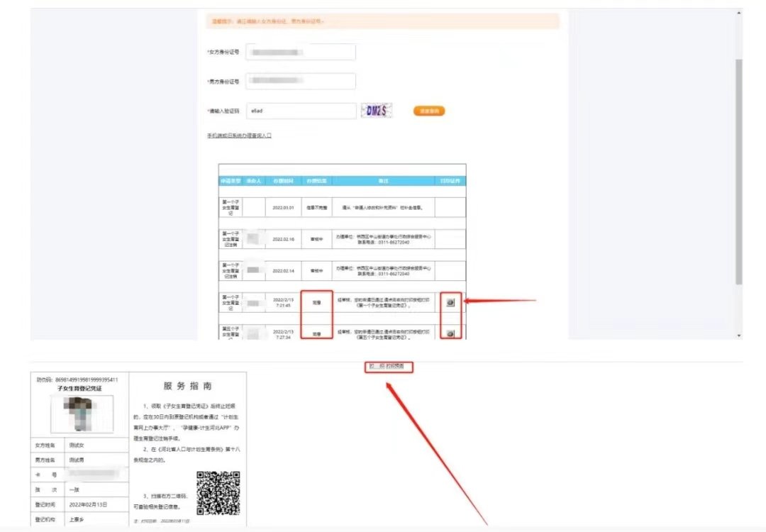Click the 服务指南 heading
Screen dimensions: 766x532
pos(187,386)
